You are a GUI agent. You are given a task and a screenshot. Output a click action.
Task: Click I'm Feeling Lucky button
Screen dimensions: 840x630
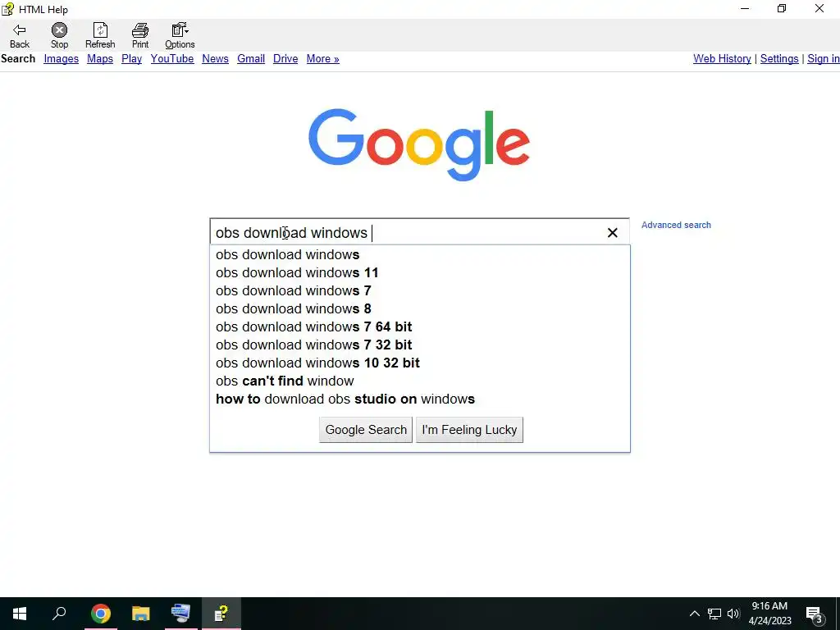[469, 430]
